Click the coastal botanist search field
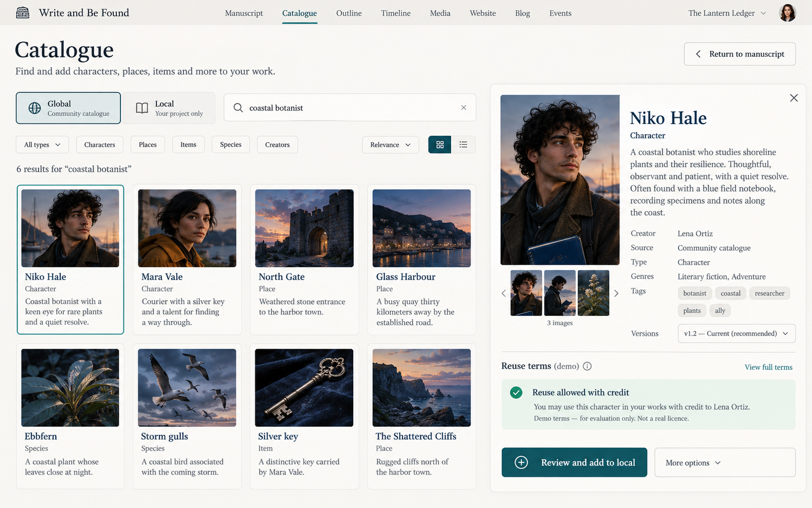Viewport: 812px width, 508px height. pyautogui.click(x=350, y=108)
